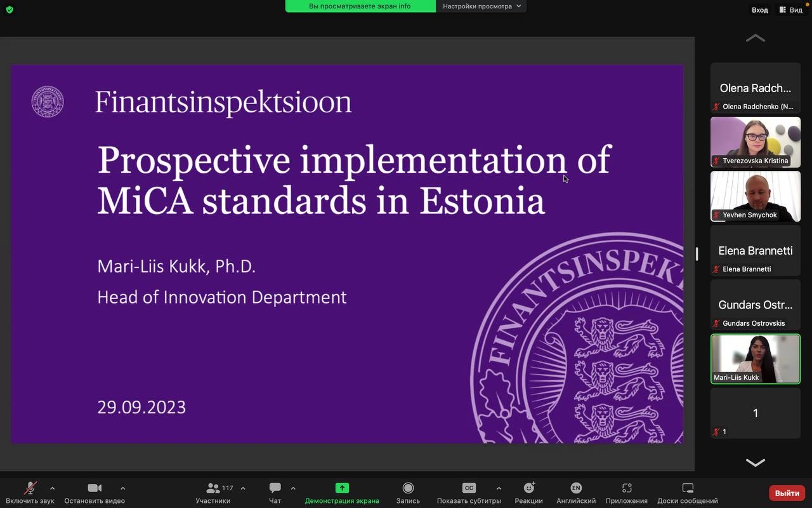Screen dimensions: 812x508
Task: Open the Доски сообщений whiteboards icon
Action: [688, 488]
